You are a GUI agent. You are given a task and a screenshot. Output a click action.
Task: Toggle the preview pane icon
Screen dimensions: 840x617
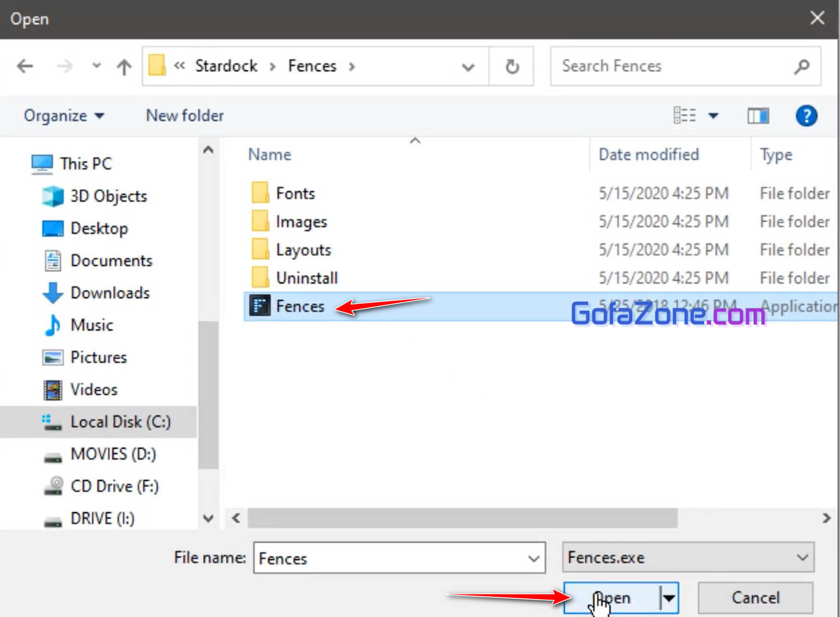coord(758,116)
